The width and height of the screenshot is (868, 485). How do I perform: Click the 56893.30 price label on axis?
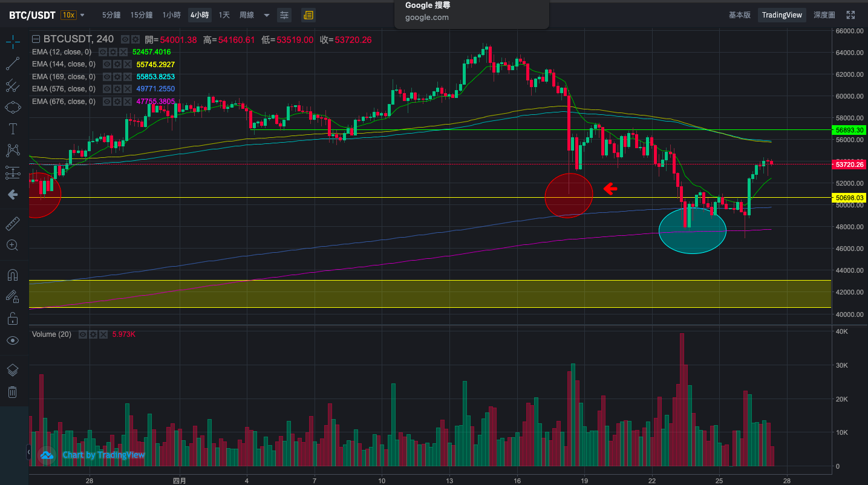(x=849, y=129)
